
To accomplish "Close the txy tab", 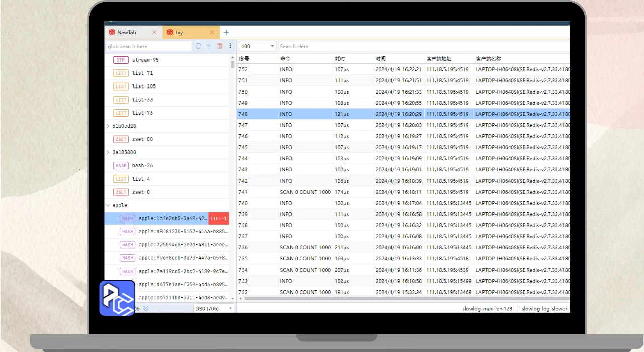I will click(212, 32).
